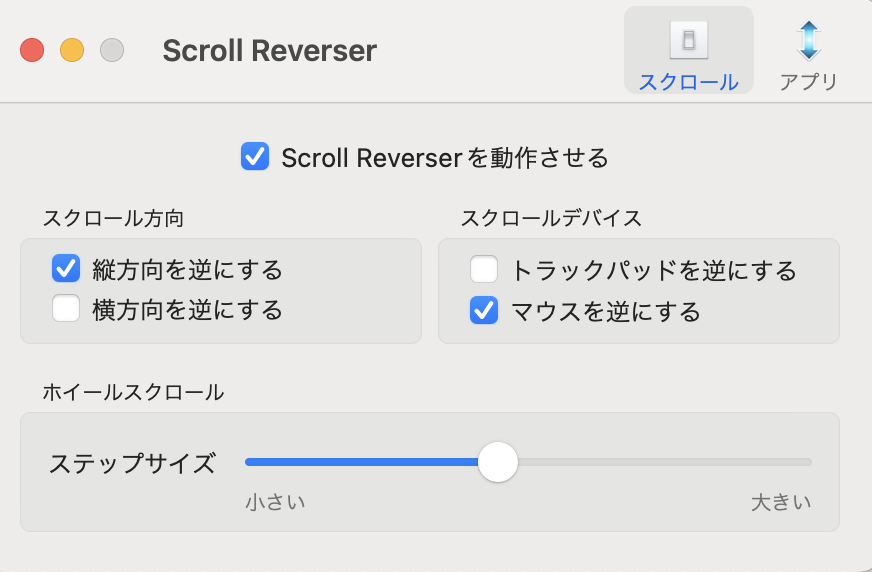Enable the 横方向を逆にする checkbox

click(67, 309)
